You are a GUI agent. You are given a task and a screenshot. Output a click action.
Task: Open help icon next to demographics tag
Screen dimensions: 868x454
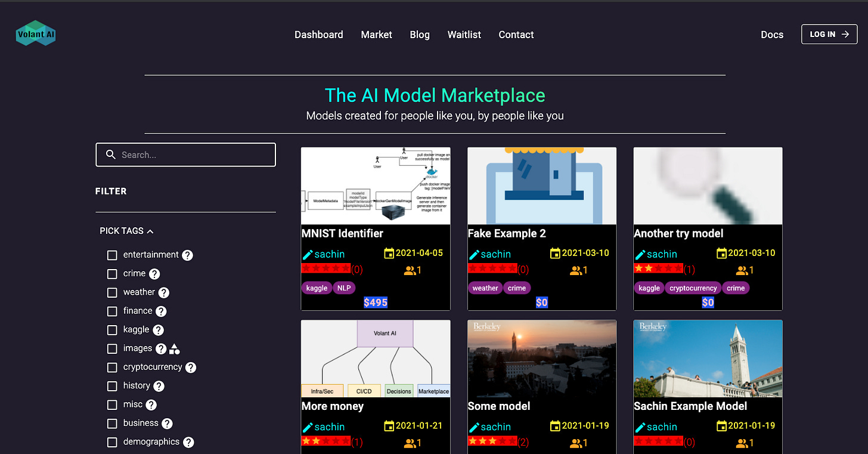click(x=188, y=442)
